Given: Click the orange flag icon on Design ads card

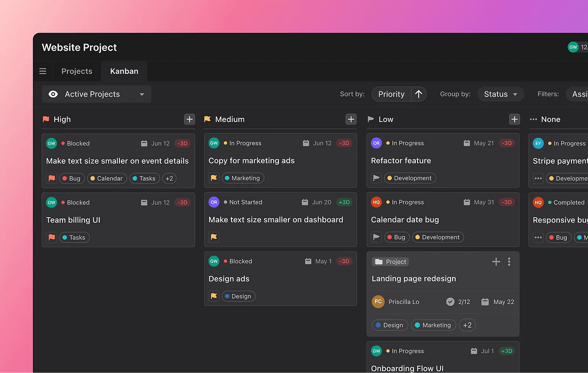Looking at the screenshot, I should click(x=213, y=296).
